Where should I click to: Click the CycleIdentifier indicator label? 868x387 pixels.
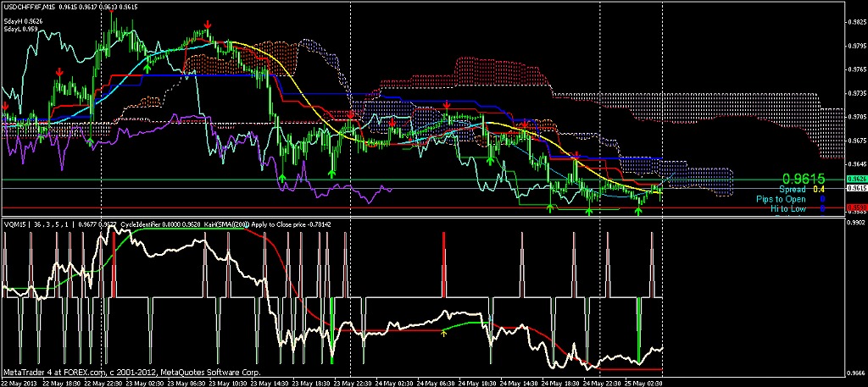click(x=140, y=224)
